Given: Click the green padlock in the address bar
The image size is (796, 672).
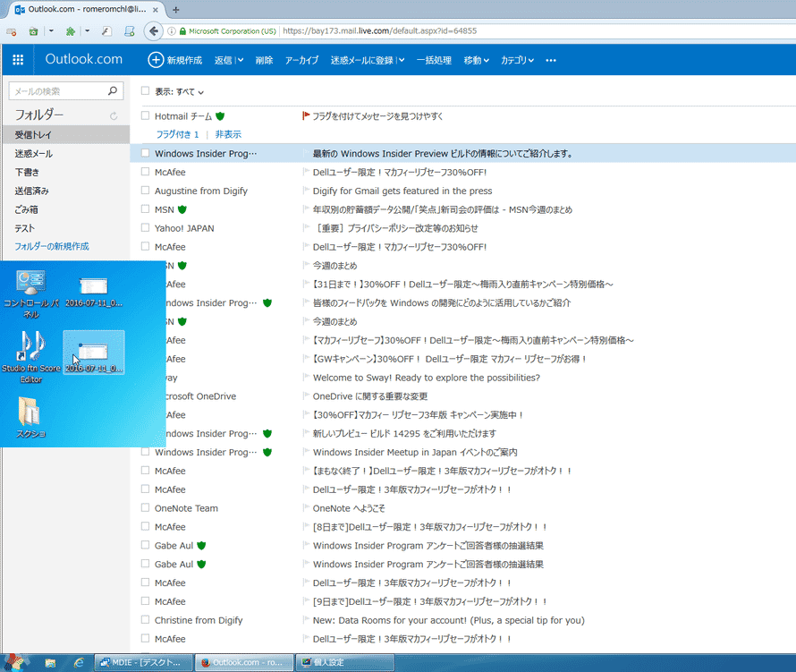Looking at the screenshot, I should (x=182, y=31).
